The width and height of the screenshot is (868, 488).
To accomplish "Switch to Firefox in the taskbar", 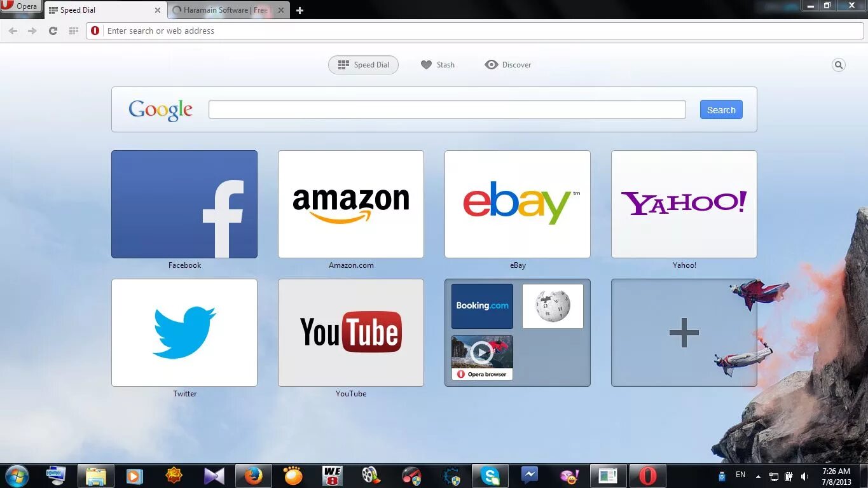I will coord(253,475).
